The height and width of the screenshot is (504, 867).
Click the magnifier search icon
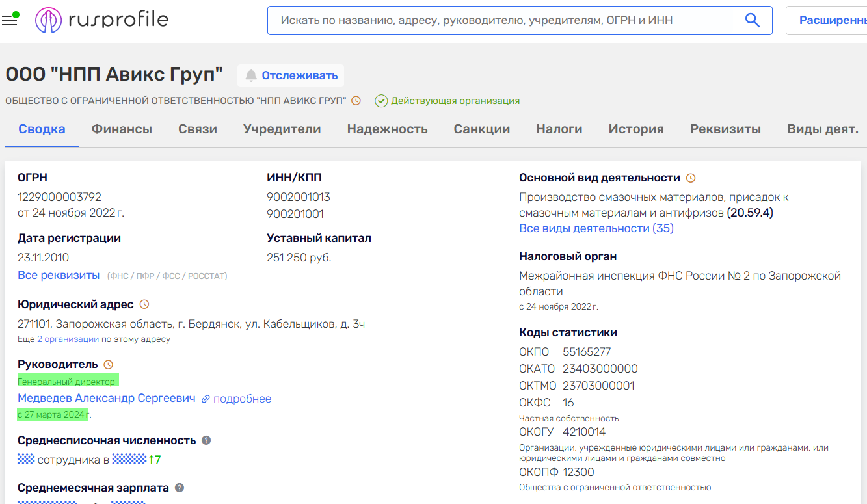coord(752,20)
